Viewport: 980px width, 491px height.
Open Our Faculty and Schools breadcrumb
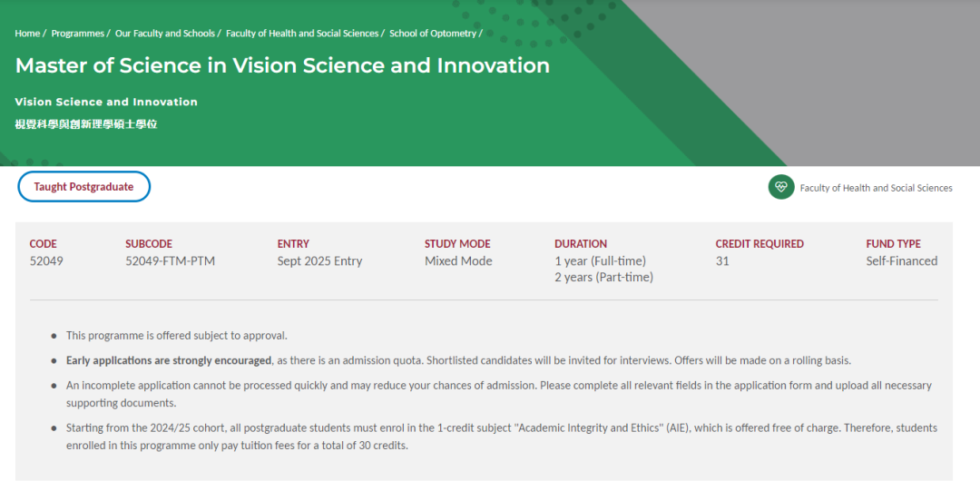(165, 34)
